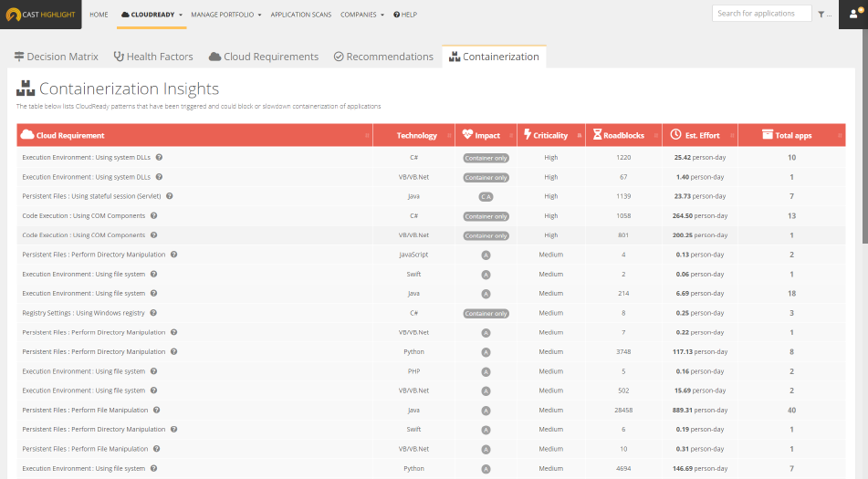Image resolution: width=868 pixels, height=479 pixels.
Task: Open Application Scans page
Action: 301,15
